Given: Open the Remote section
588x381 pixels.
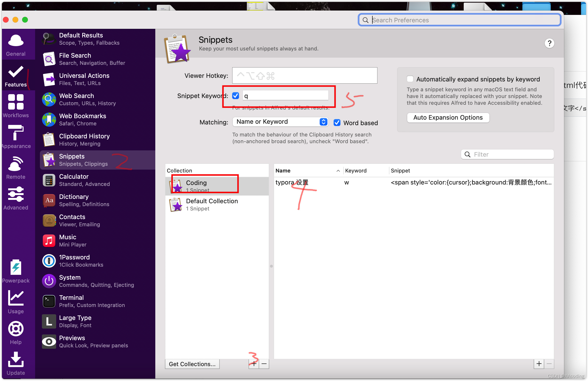Looking at the screenshot, I should click(x=16, y=167).
